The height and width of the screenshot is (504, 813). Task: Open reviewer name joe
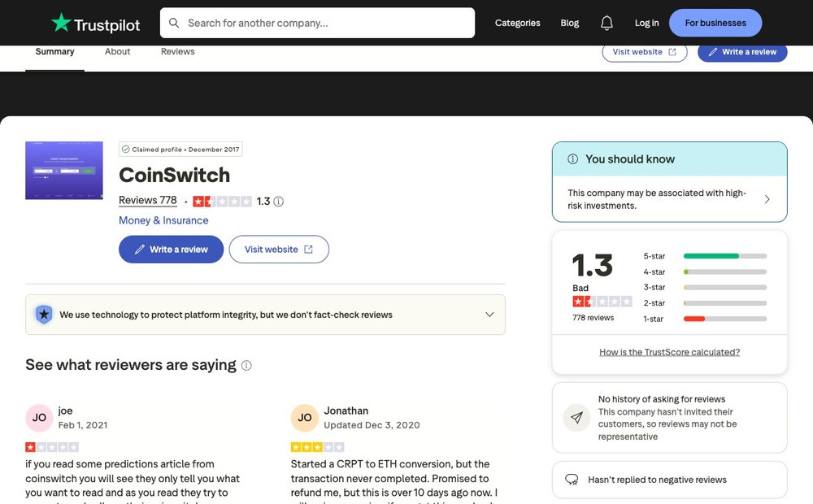(x=65, y=411)
